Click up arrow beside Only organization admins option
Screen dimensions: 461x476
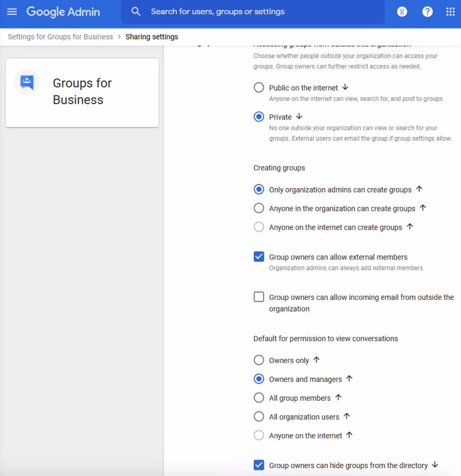tap(419, 189)
